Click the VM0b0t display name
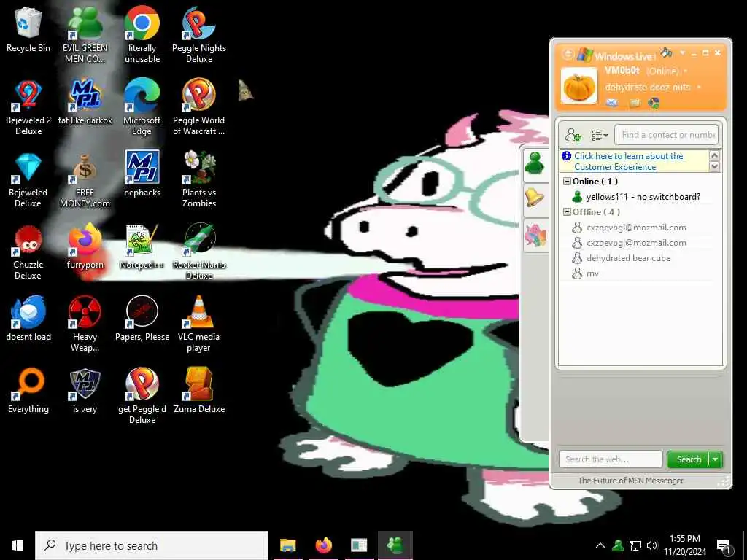 (x=622, y=71)
